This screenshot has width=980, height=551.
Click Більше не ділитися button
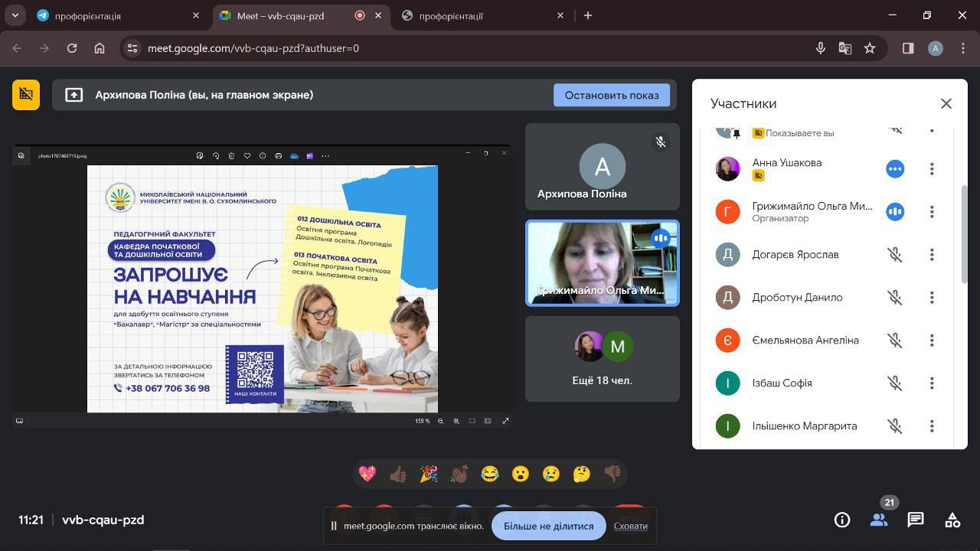548,526
